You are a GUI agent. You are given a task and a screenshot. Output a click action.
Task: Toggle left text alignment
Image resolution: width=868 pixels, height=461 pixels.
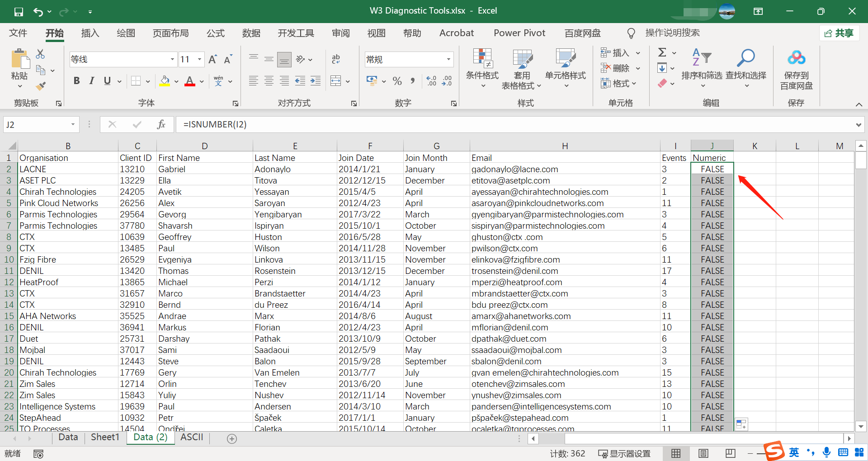[254, 81]
